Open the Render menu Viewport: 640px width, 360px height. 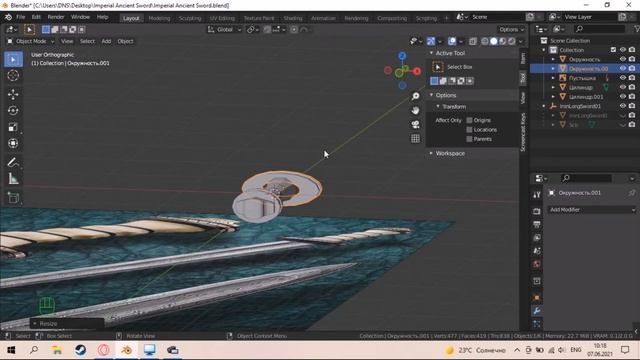click(56, 17)
